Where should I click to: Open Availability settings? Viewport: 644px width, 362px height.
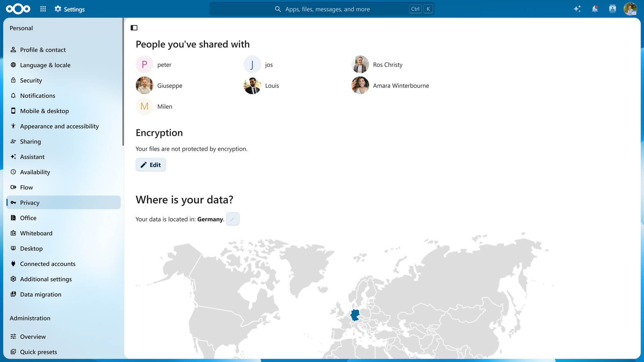click(x=63, y=172)
